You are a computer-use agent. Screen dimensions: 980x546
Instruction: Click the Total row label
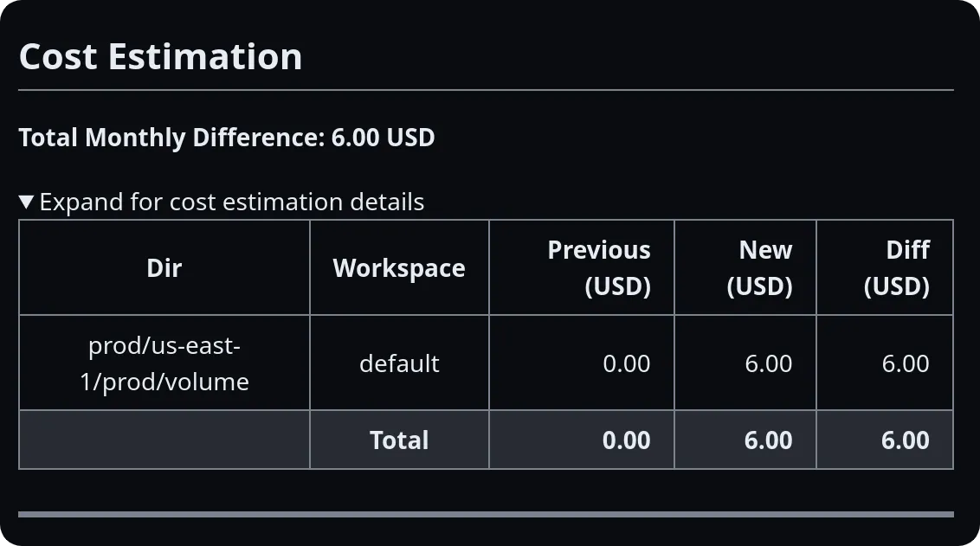pos(398,440)
